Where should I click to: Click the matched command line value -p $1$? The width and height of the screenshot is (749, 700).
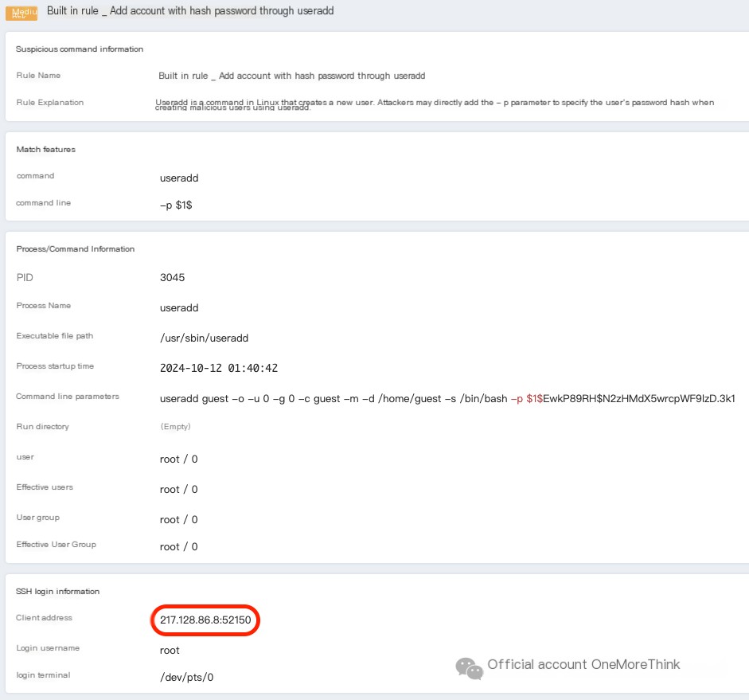coord(176,205)
